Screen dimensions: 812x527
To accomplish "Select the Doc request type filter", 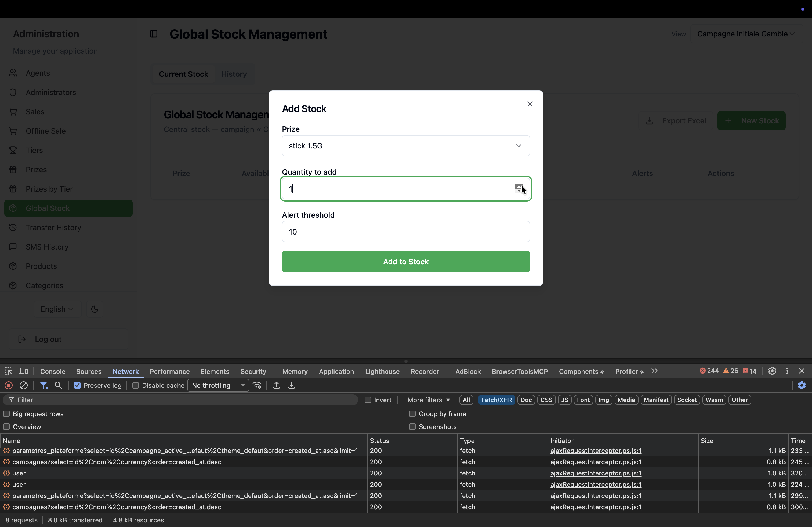I will coord(526,400).
